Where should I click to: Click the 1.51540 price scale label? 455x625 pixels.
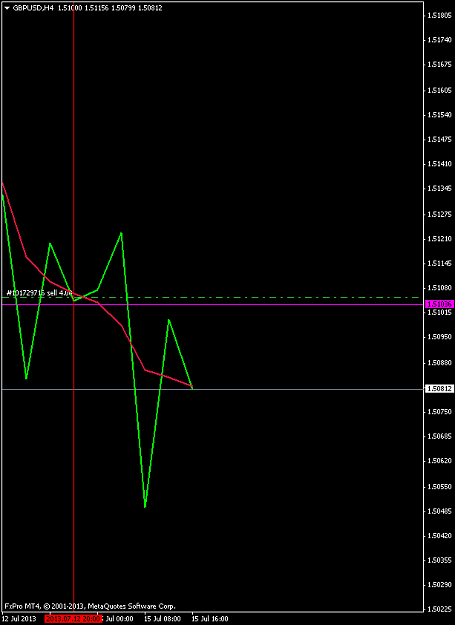click(440, 115)
